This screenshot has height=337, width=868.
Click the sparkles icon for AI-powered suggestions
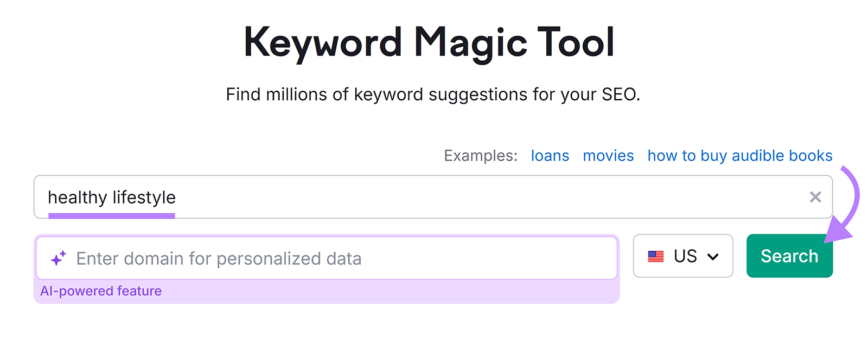click(x=59, y=257)
